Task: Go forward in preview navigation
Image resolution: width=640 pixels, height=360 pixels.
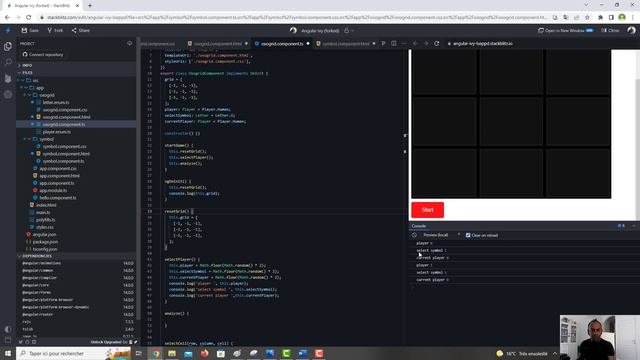Action: (x=426, y=43)
